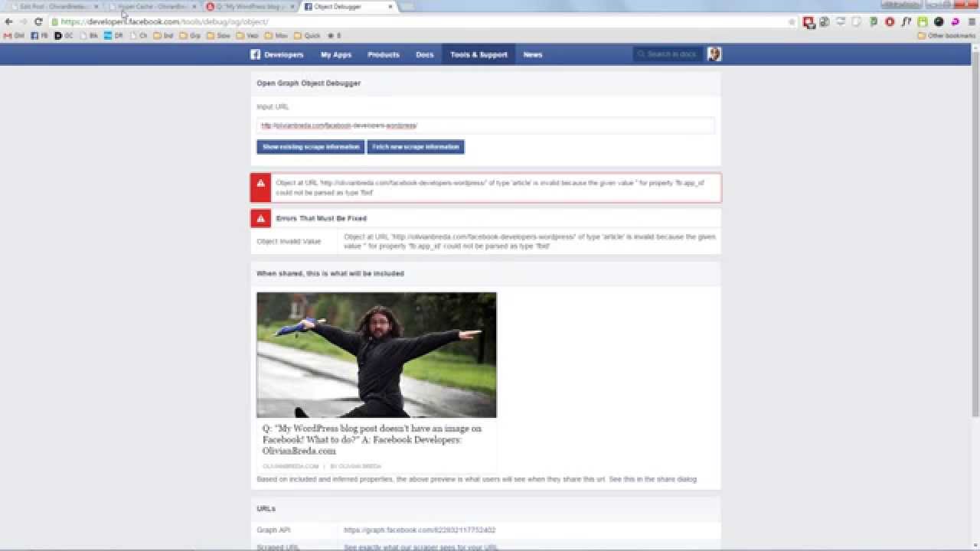
Task: Click the Input URL text field
Action: [485, 126]
